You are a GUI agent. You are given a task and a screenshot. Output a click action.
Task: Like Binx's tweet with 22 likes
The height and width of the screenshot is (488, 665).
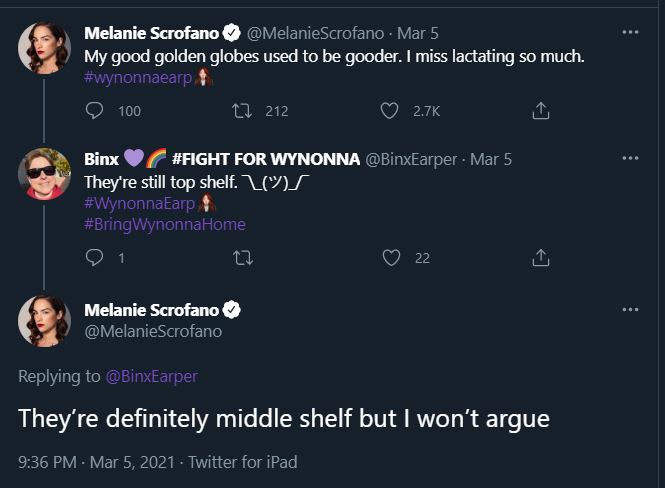coord(392,258)
